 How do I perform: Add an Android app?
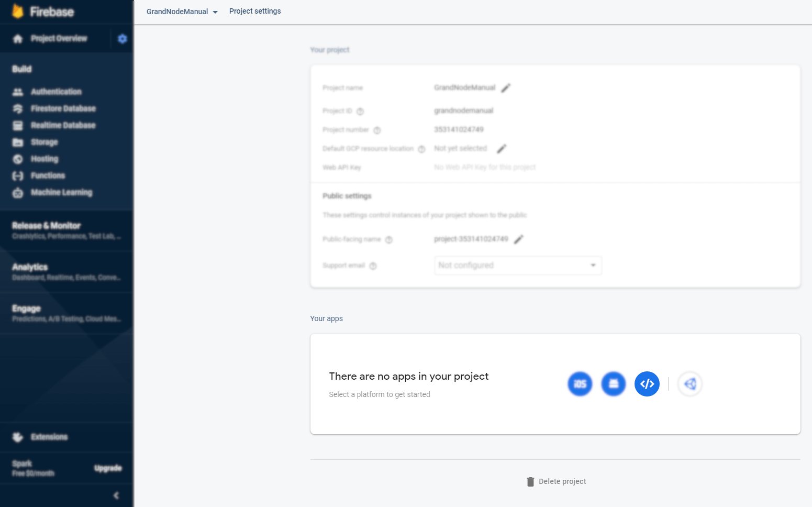pos(614,384)
